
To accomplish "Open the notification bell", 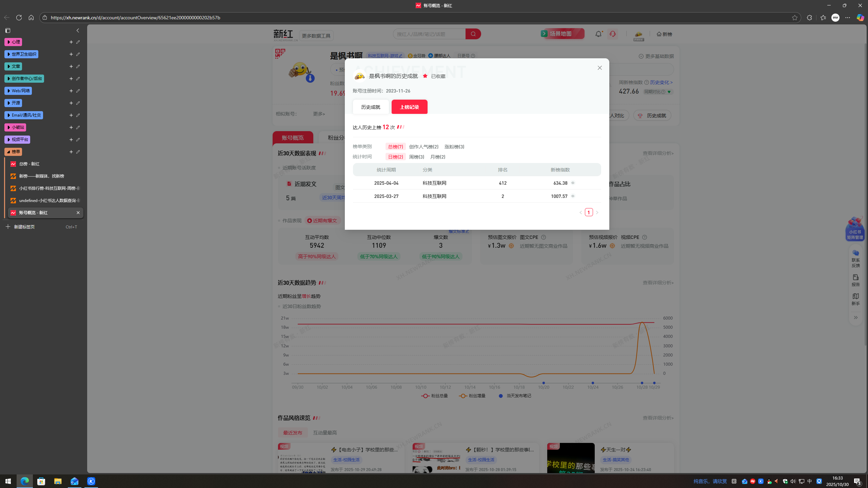I will [598, 34].
